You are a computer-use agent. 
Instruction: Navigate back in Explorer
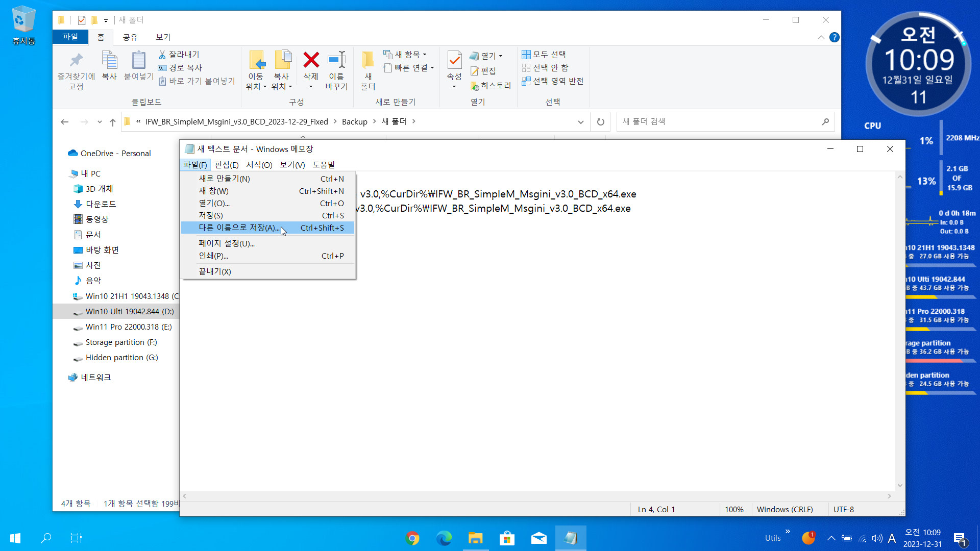[64, 122]
